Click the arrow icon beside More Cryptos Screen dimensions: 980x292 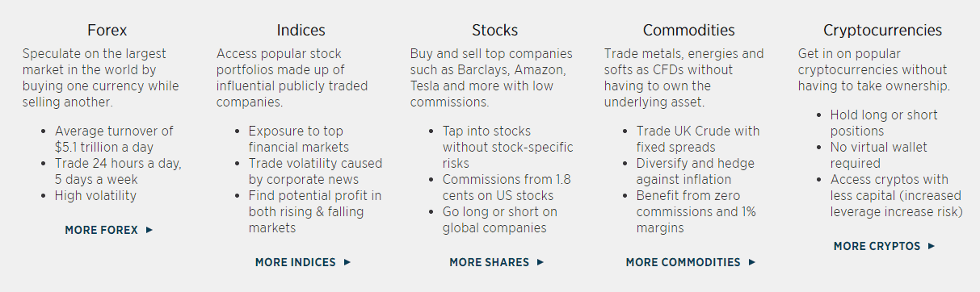click(932, 246)
